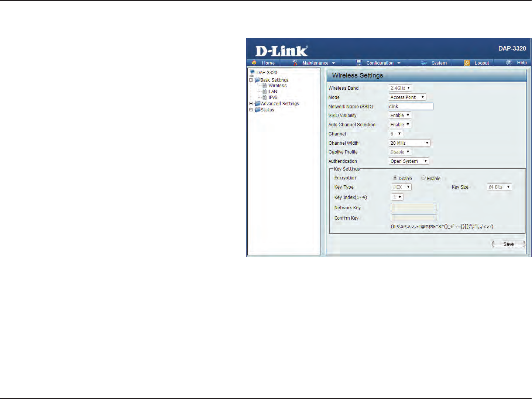Expand the Advanced Settings tree node
This screenshot has height=399, width=532.
click(x=251, y=104)
